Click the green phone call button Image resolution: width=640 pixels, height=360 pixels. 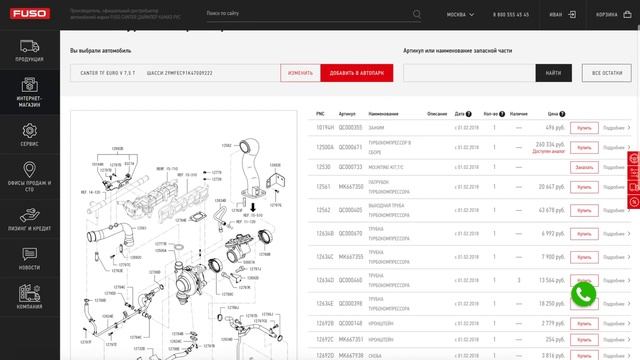click(x=584, y=294)
